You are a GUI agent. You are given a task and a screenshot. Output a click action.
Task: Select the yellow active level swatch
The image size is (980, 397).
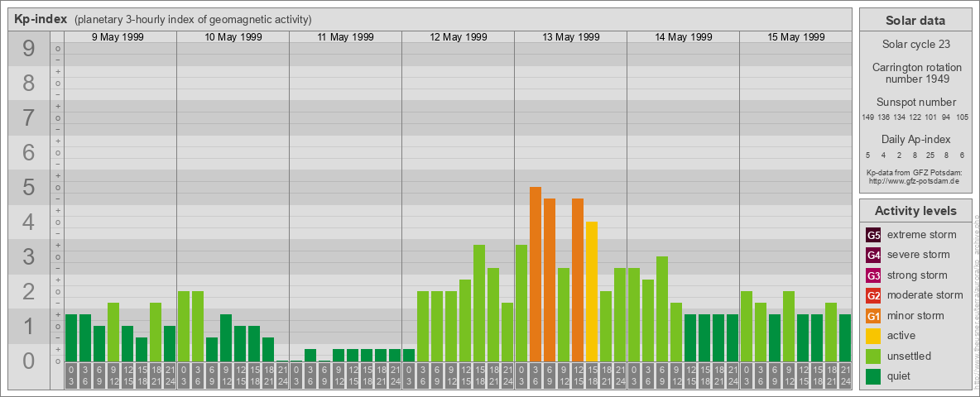[873, 336]
